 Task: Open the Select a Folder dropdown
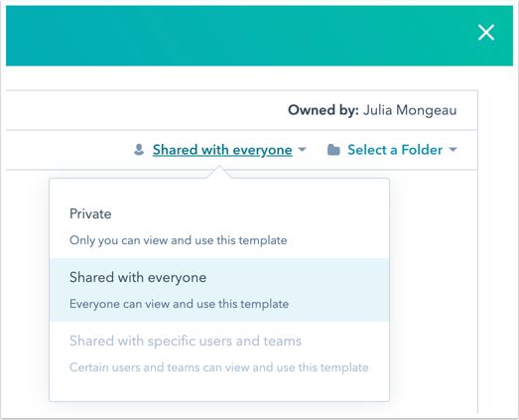[395, 150]
